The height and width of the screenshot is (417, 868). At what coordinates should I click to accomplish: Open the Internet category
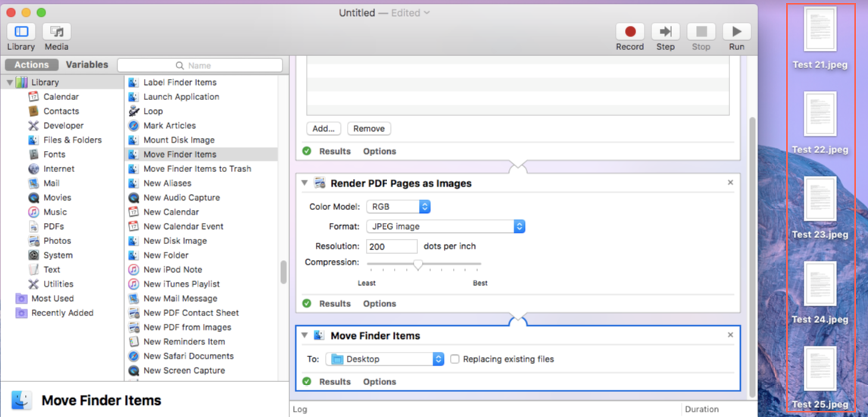(x=58, y=169)
